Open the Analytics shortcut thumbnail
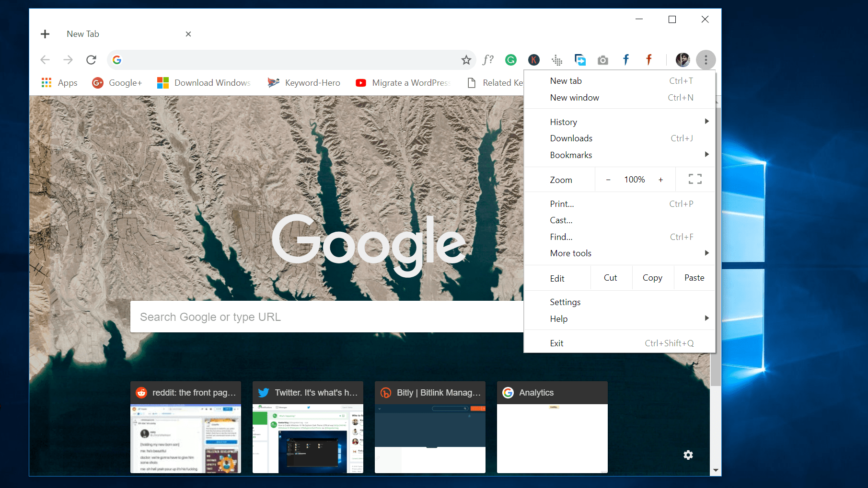The image size is (868, 488). 552,427
